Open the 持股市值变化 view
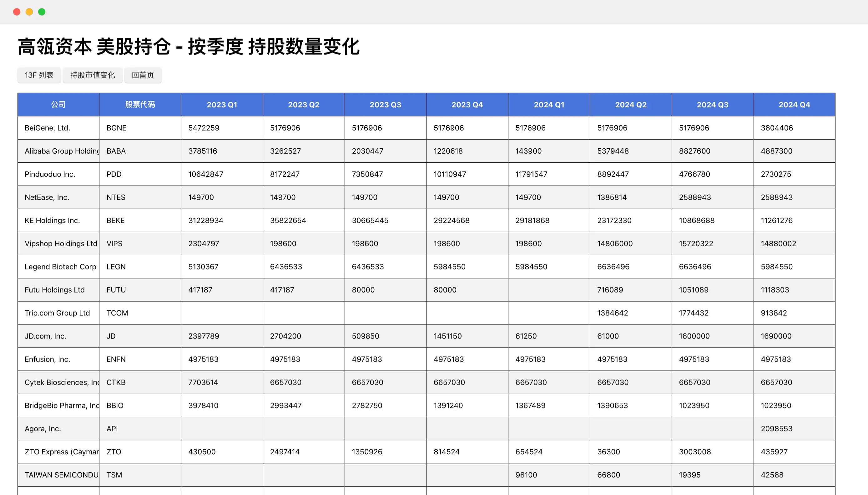The width and height of the screenshot is (868, 495). tap(93, 75)
